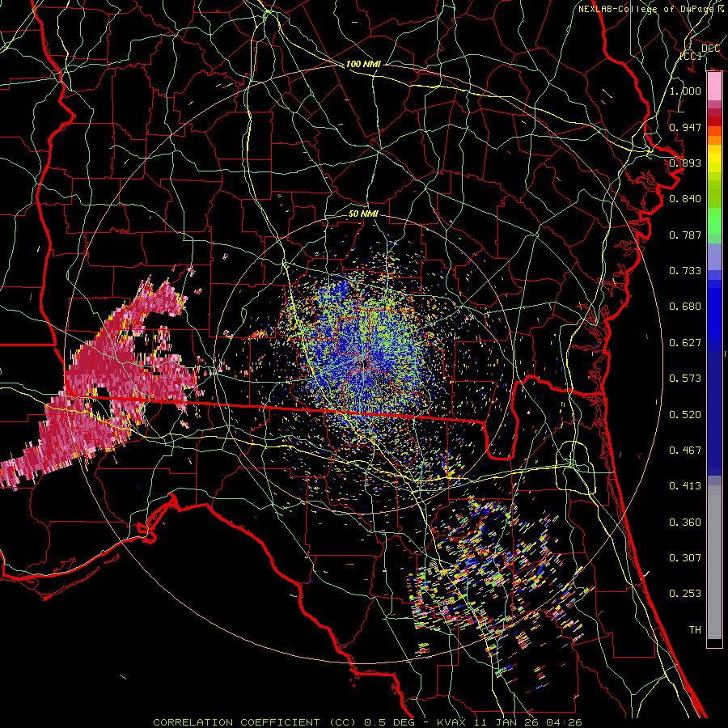
Task: Select the 0.947 legend value
Action: (x=685, y=127)
